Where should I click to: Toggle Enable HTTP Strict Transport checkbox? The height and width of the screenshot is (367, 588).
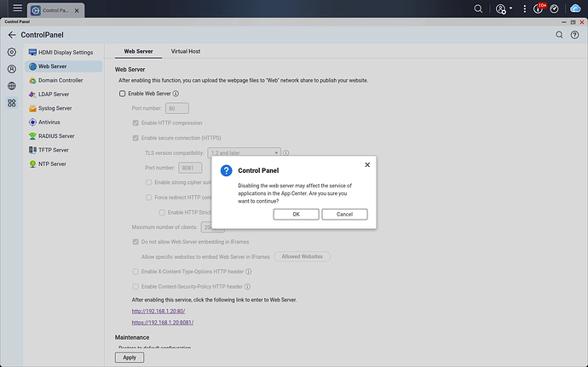[162, 212]
